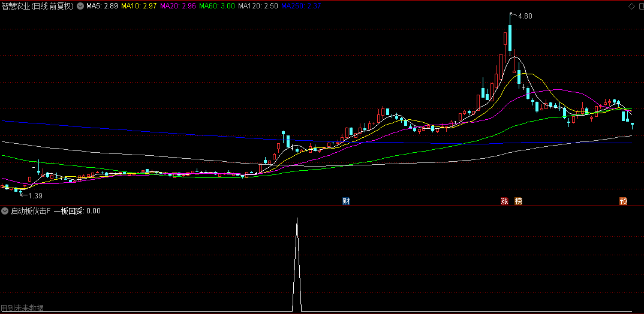Select the MA250: 2.37 indicator label
Screen dimensions: 644x314
[x=301, y=6]
